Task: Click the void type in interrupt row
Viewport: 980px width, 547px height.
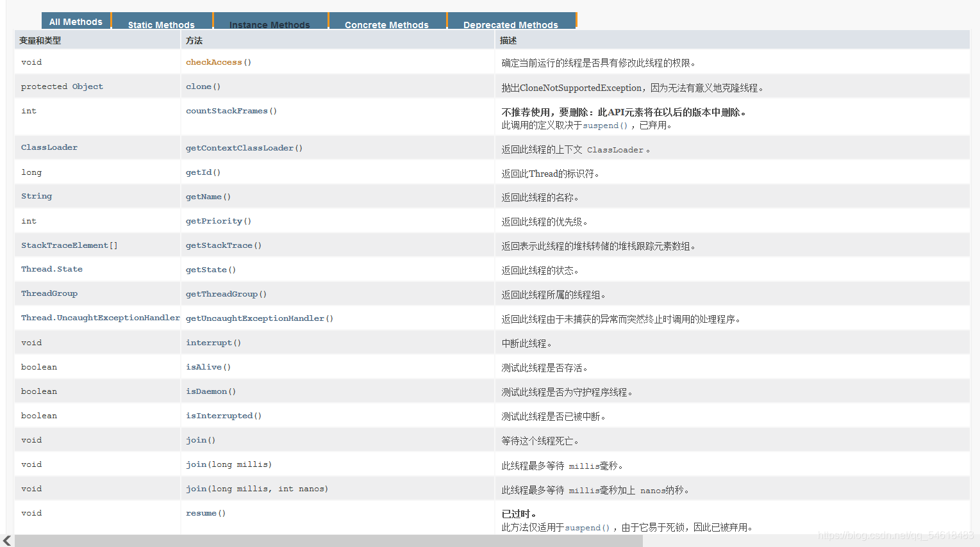Action: tap(31, 343)
